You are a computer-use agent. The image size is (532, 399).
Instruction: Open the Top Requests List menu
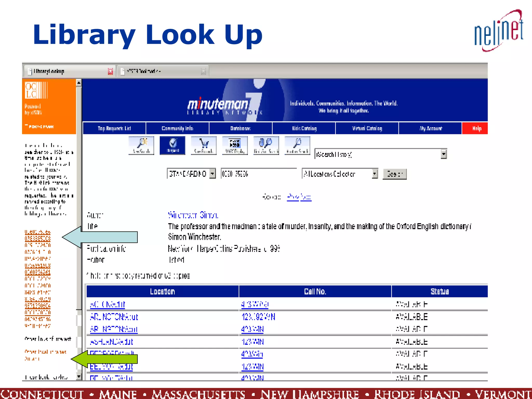click(114, 128)
